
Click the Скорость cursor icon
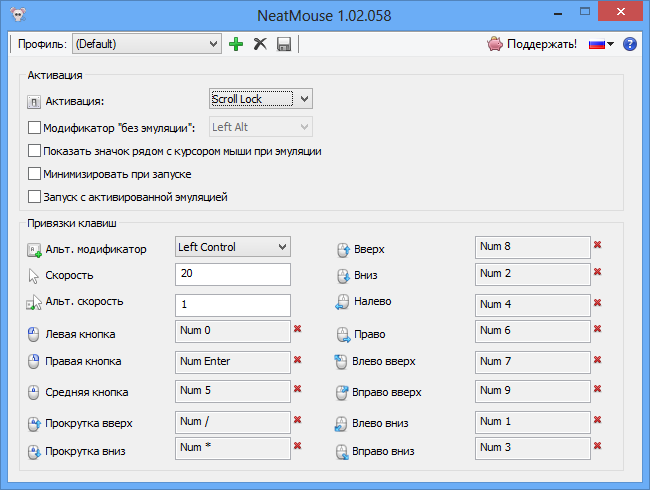point(34,276)
